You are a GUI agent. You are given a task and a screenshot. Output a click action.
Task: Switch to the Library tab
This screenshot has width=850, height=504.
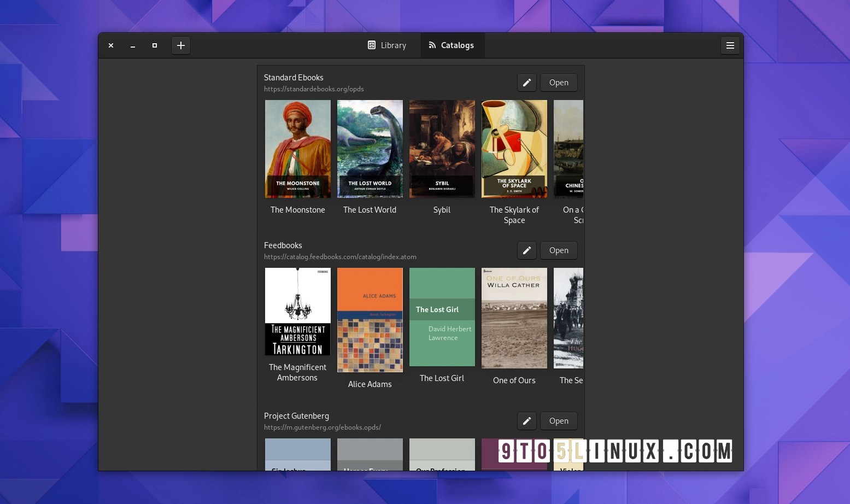point(387,45)
